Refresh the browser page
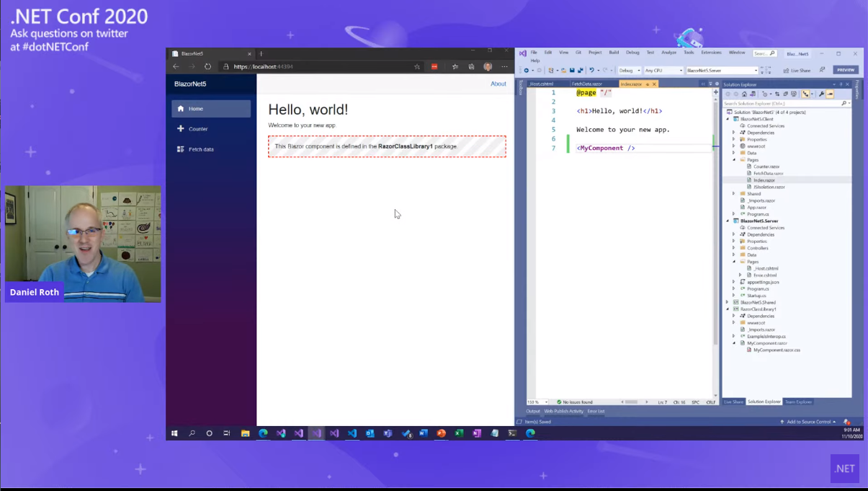868x491 pixels. (x=207, y=66)
